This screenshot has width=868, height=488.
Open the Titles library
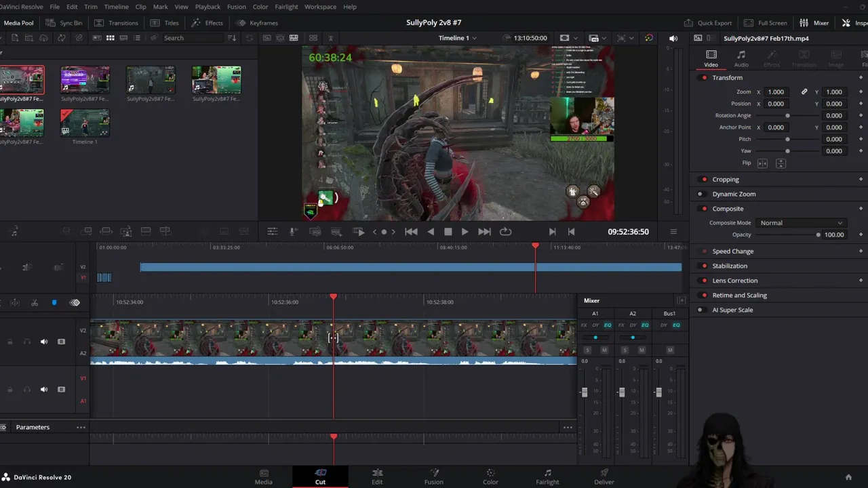tap(165, 23)
